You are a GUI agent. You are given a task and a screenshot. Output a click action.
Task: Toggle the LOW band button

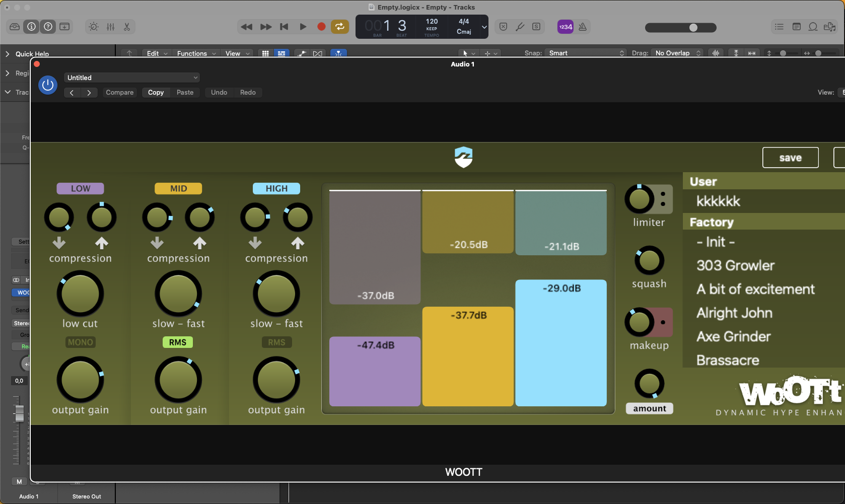coord(81,188)
